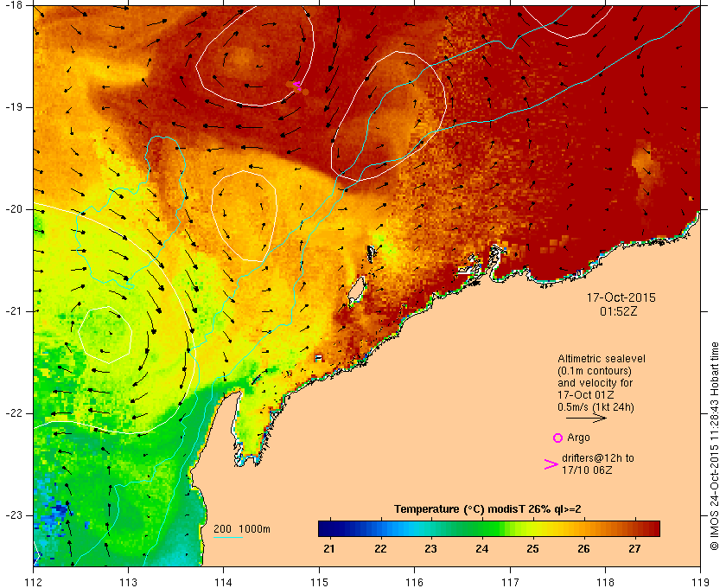726x588 pixels.
Task: Click the velocity scale arrow in legend
Action: tap(586, 419)
